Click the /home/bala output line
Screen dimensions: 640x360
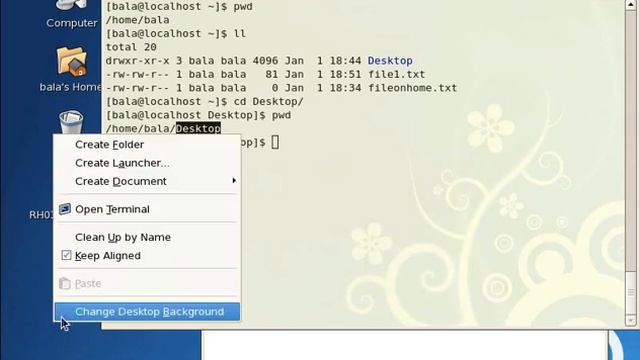point(137,20)
